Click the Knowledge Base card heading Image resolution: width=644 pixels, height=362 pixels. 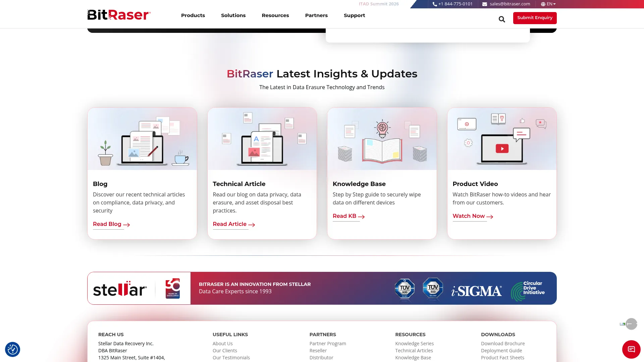pos(359,184)
